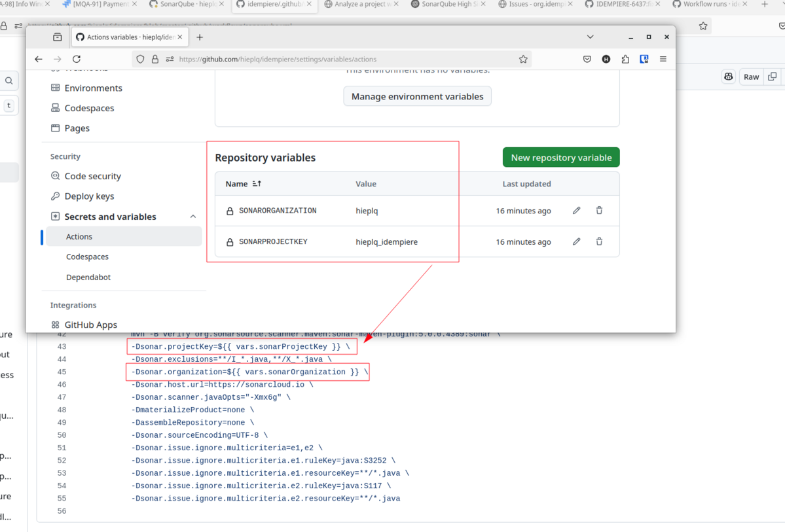Open the Extensions puzzle icon
Viewport: 785px width, 532px height.
coord(625,59)
